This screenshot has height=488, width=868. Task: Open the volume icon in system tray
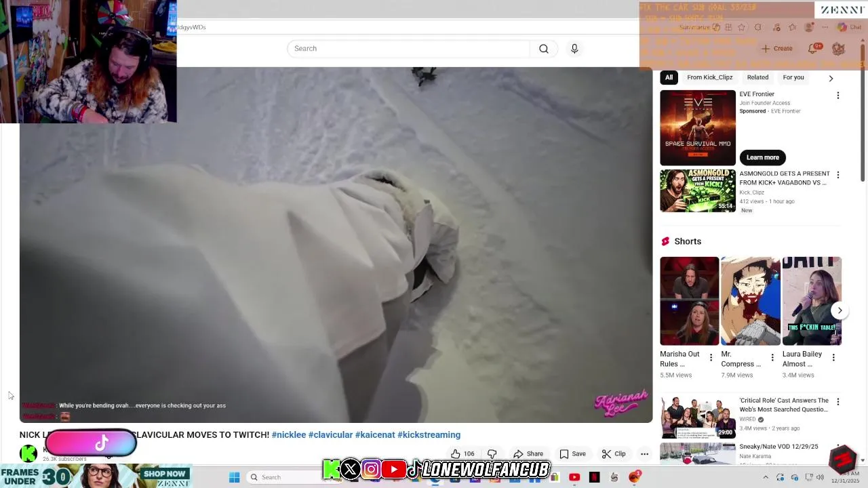(x=820, y=477)
